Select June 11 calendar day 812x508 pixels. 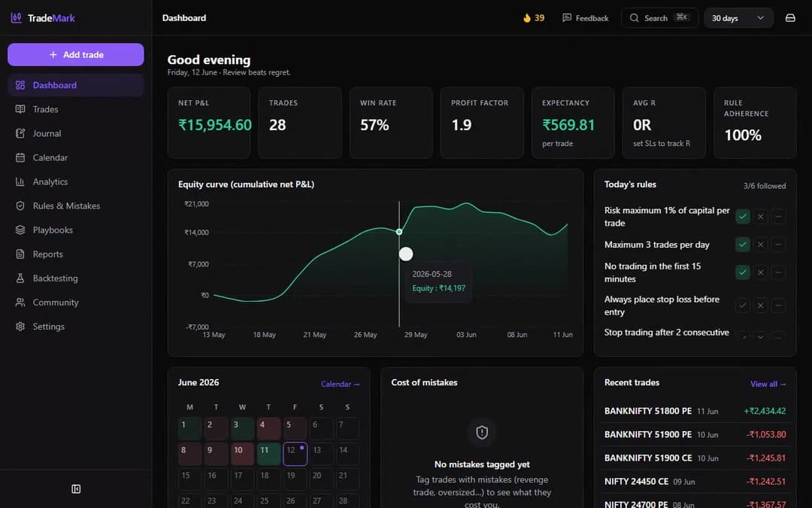click(268, 454)
